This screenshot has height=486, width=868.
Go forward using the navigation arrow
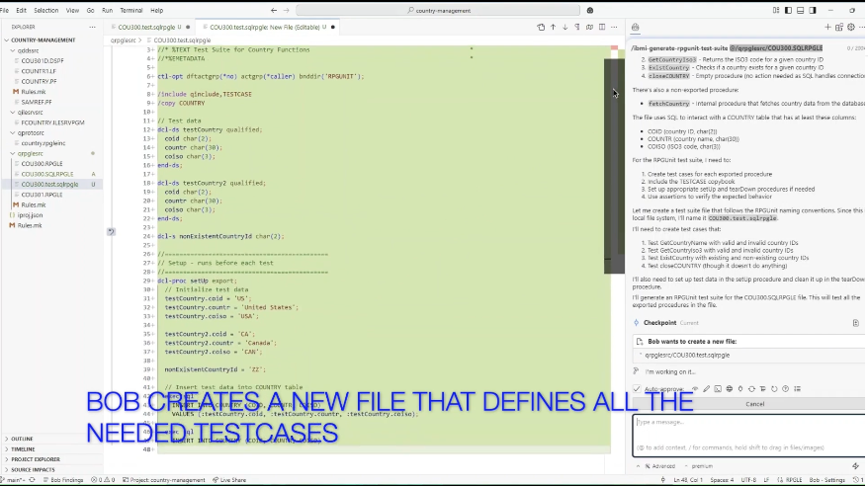[x=286, y=11]
